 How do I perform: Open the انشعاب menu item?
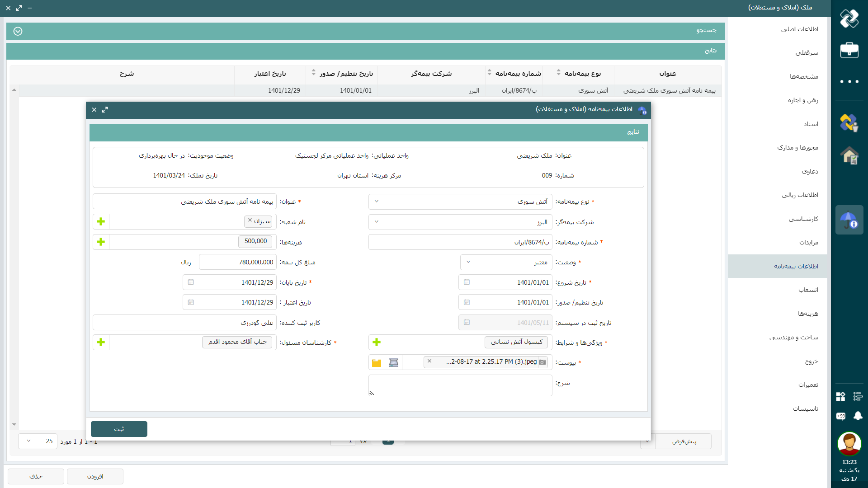click(x=808, y=290)
